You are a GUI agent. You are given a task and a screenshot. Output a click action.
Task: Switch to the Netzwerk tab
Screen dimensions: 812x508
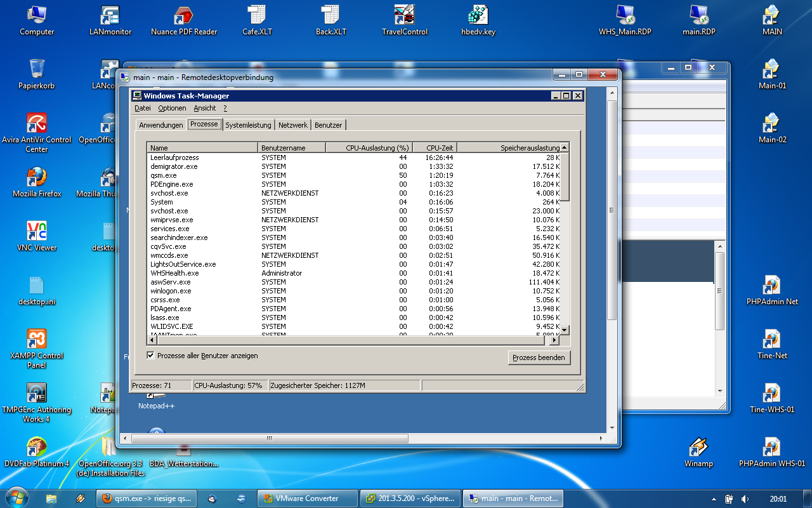293,125
